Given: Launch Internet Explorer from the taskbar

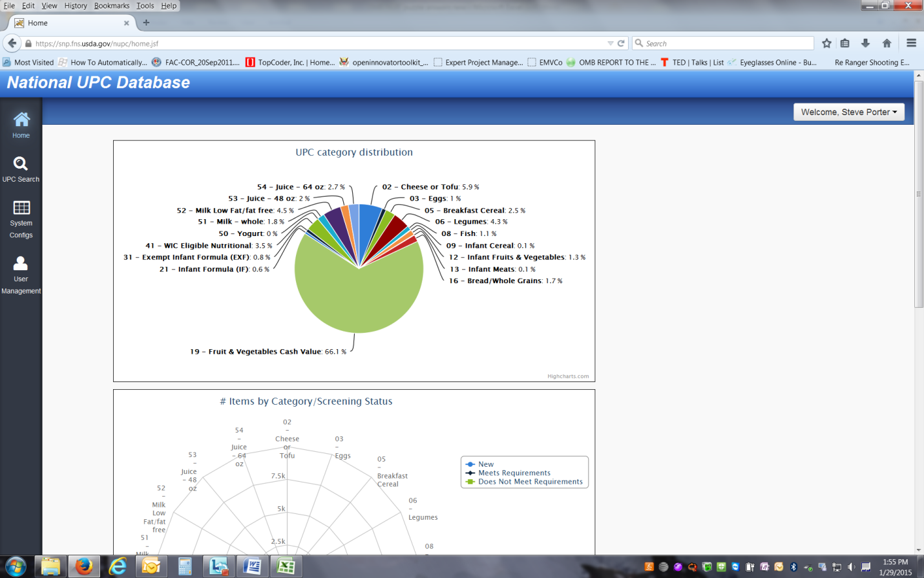Looking at the screenshot, I should 118,567.
